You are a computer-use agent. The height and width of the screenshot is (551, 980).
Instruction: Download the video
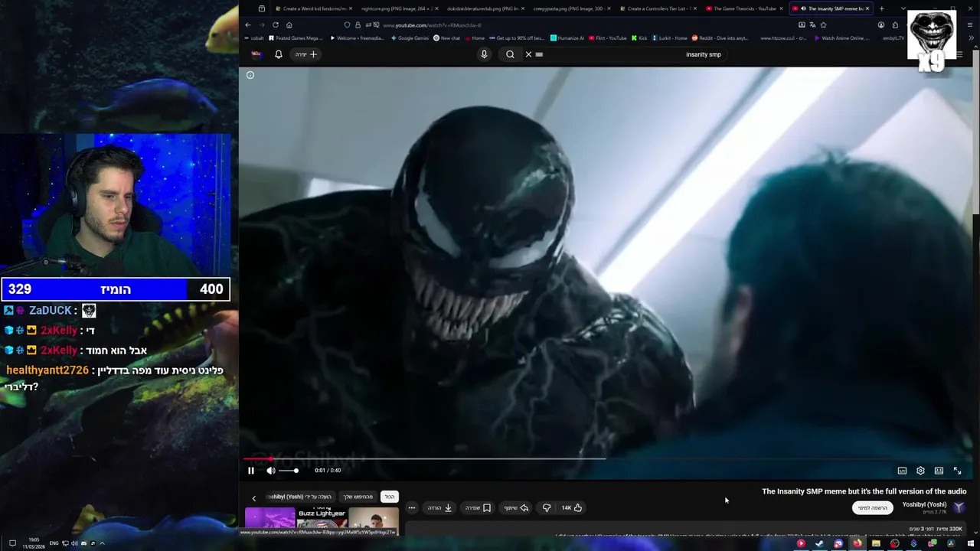tap(439, 507)
